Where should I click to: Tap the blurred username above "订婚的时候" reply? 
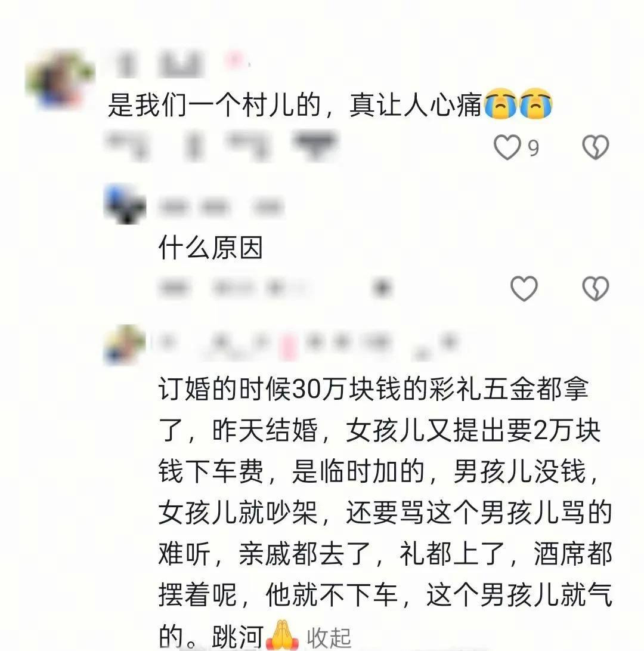click(x=307, y=346)
